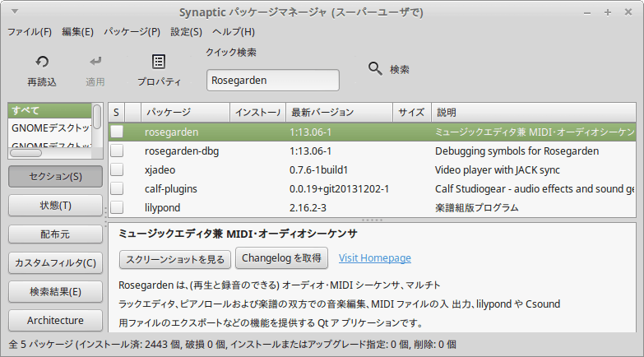Viewport: 644px width, 357px height.
Task: Click the 状態(T) filter button
Action: [x=55, y=206]
